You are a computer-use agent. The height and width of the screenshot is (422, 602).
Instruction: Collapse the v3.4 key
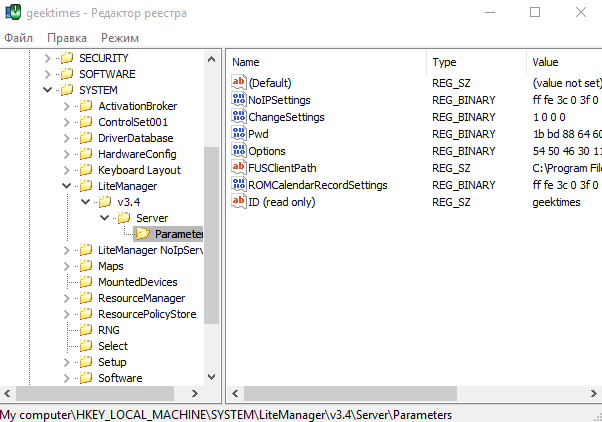[x=86, y=202]
